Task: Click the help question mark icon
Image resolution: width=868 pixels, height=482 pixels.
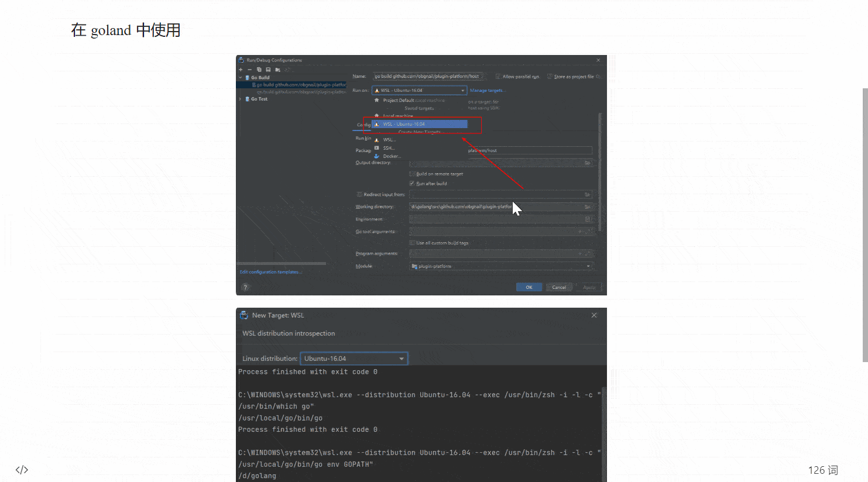Action: [x=245, y=287]
